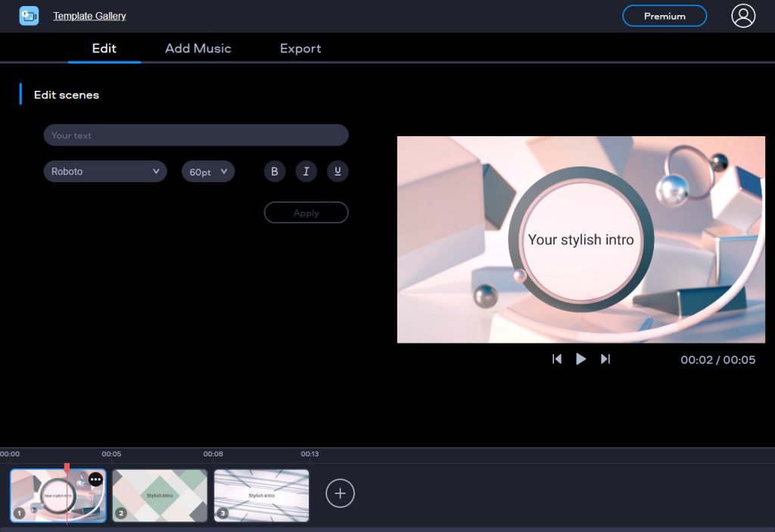Switch to the Add Music tab
775x532 pixels.
(198, 48)
